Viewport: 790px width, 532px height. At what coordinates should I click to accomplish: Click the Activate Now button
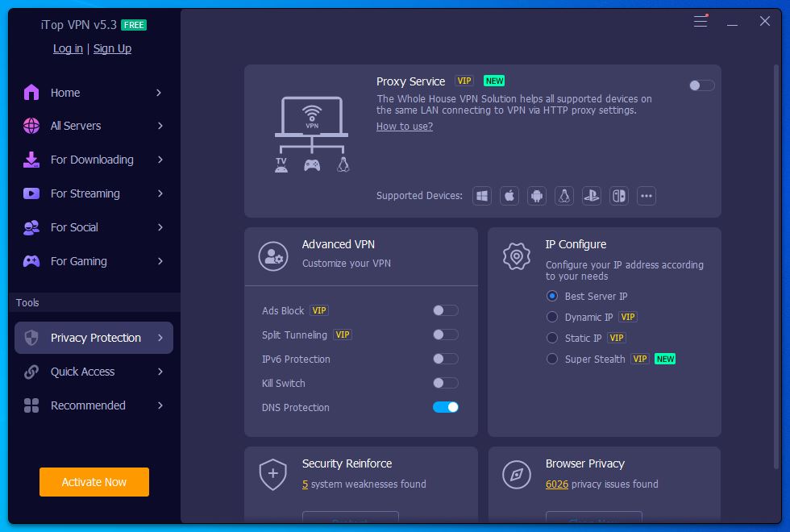[x=94, y=482]
